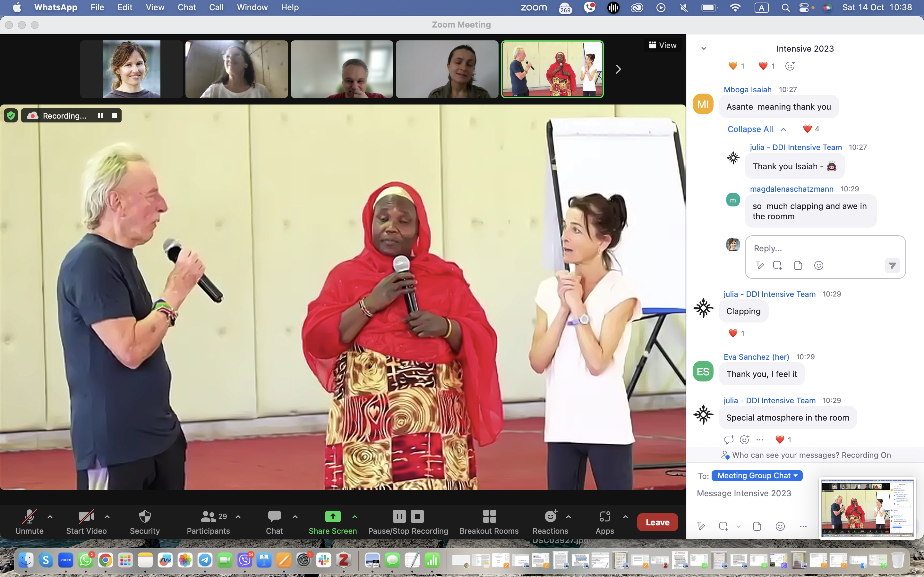Stop recording from the bottom toolbar
Image resolution: width=924 pixels, height=577 pixels.
click(x=417, y=517)
